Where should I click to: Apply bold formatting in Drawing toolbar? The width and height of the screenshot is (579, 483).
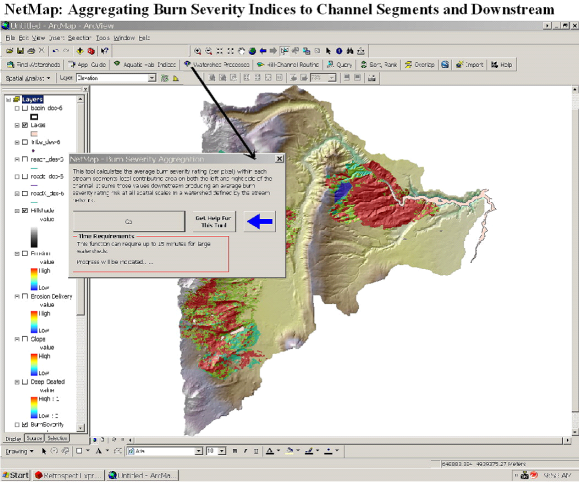tap(234, 451)
